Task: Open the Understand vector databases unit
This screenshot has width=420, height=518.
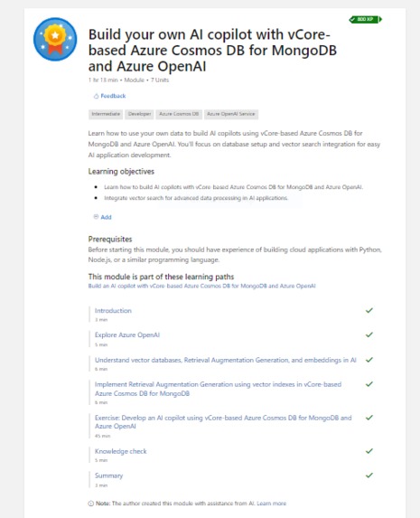Action: [x=226, y=360]
